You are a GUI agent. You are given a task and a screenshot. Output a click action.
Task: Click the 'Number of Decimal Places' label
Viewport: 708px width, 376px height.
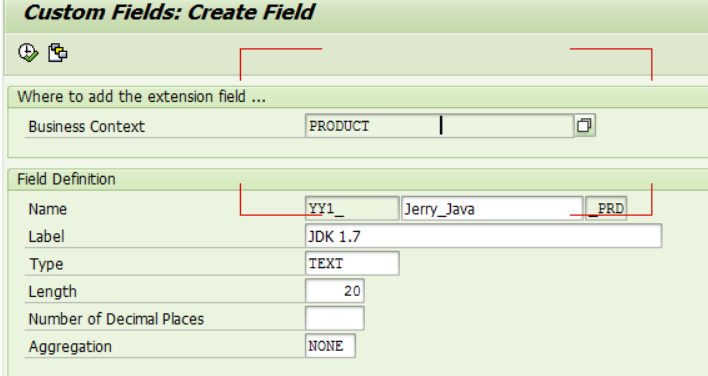(x=116, y=319)
